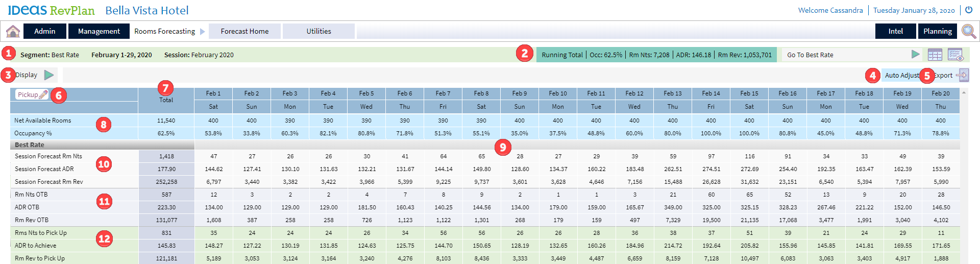This screenshot has width=980, height=264.
Task: Click the checklist with eye icon
Action: pyautogui.click(x=955, y=55)
